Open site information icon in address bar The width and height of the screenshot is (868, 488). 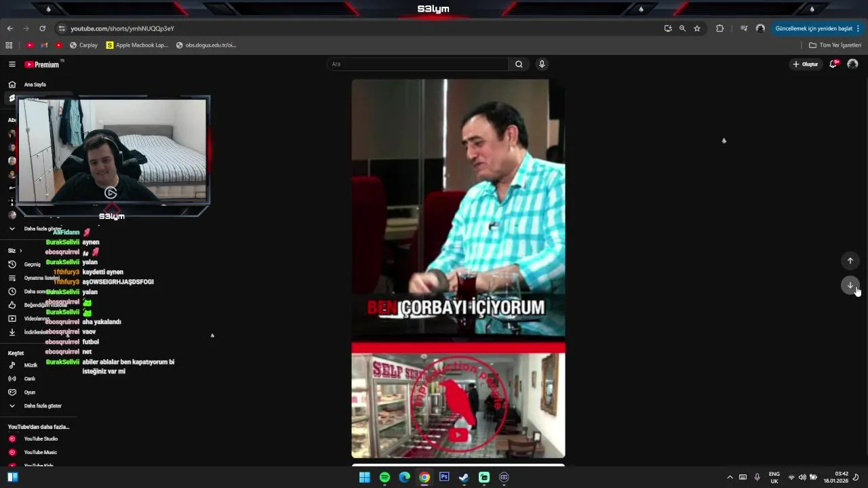click(62, 28)
